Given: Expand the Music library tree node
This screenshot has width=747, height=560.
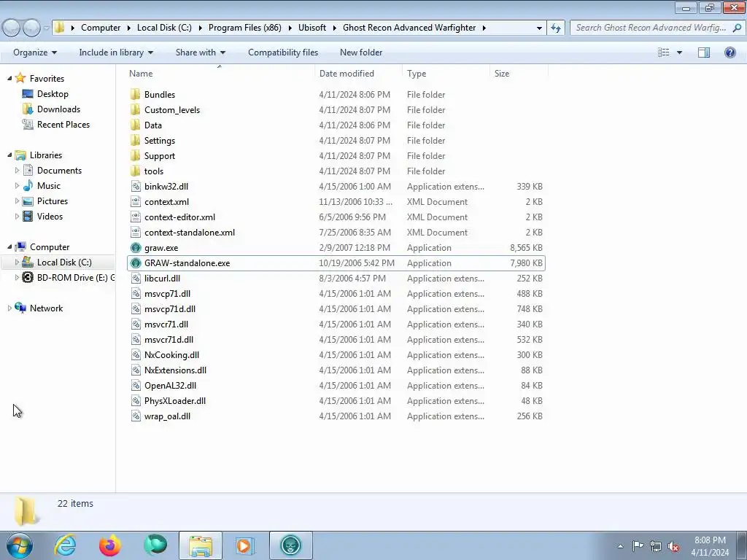Looking at the screenshot, I should [18, 185].
